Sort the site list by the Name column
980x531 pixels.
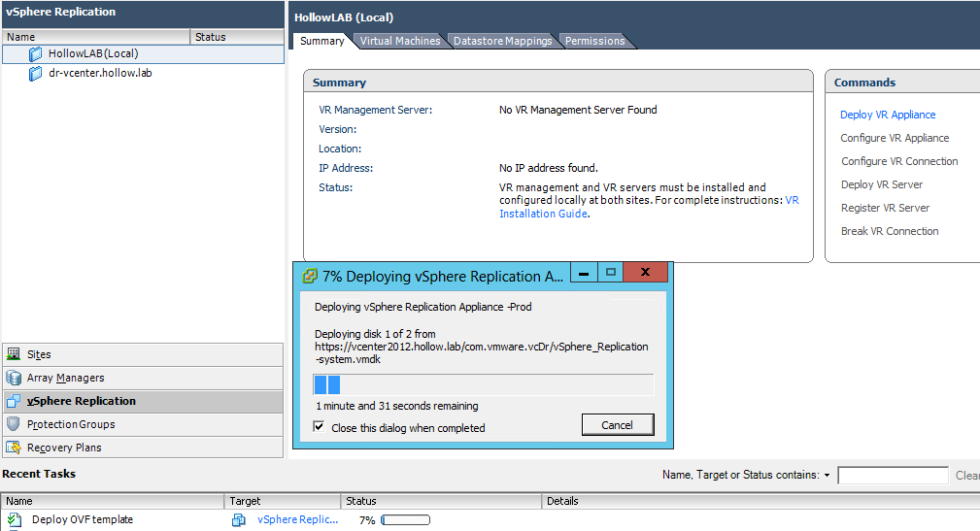[x=96, y=37]
